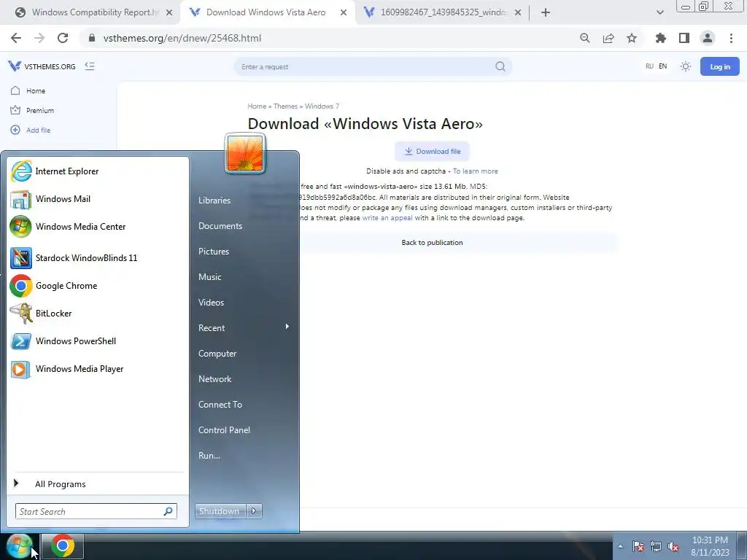Click the Shutdown button
The image size is (747, 560).
point(220,511)
